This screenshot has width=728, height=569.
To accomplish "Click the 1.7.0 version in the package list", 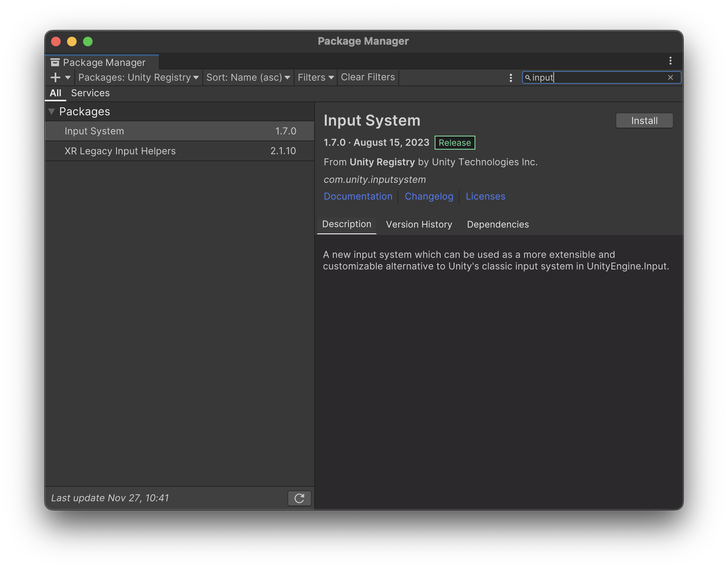I will click(286, 131).
